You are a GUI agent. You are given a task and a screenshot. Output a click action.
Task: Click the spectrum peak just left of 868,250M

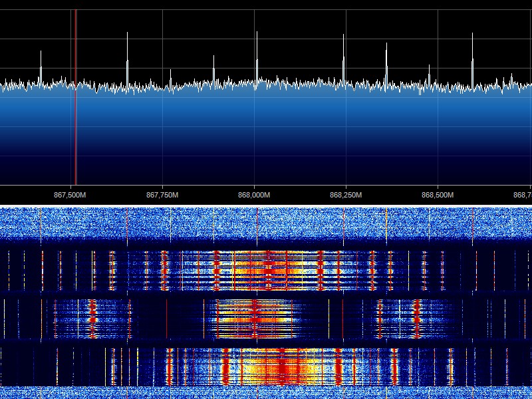344,57
